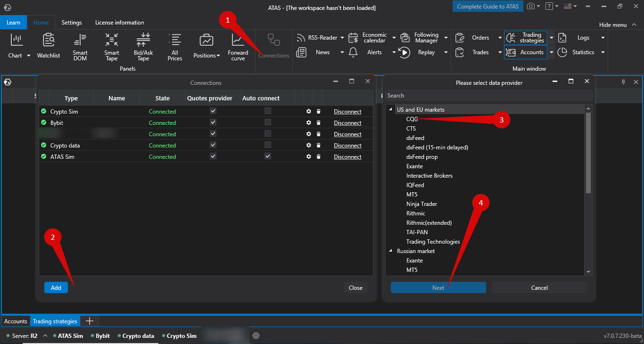This screenshot has height=344, width=644.
Task: Open the Logs dropdown arrow
Action: [603, 38]
